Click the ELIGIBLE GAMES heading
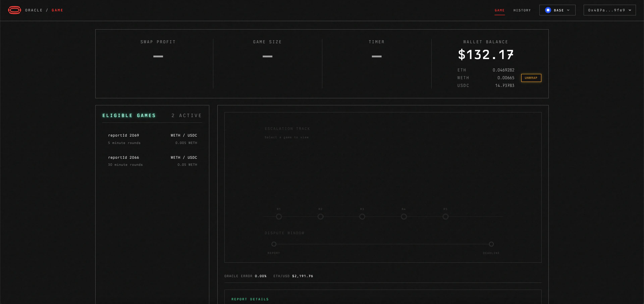The width and height of the screenshot is (644, 304). [x=129, y=115]
